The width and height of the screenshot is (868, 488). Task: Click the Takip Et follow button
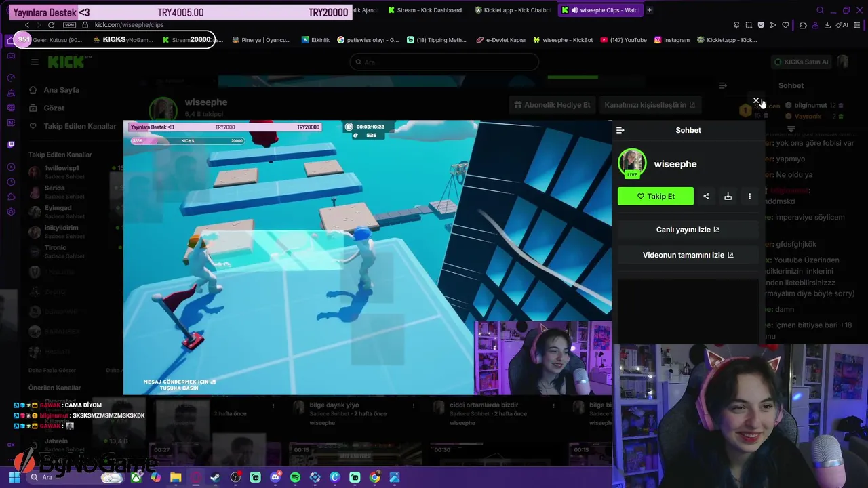click(656, 196)
